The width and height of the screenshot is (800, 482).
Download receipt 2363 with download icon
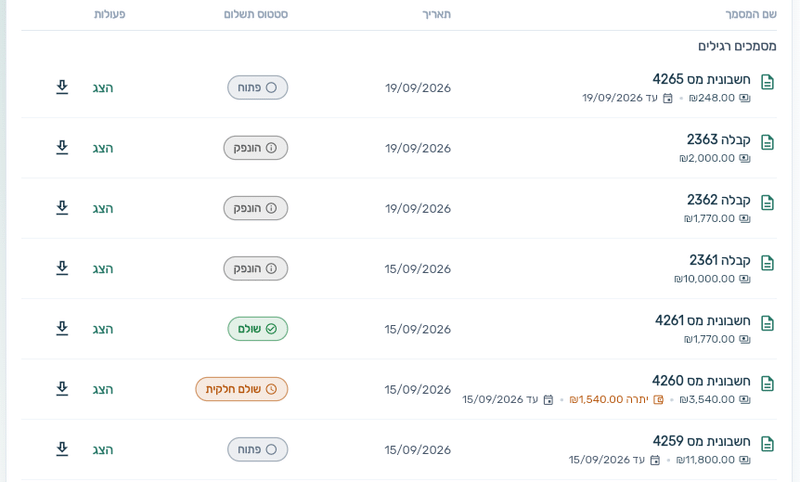point(62,147)
